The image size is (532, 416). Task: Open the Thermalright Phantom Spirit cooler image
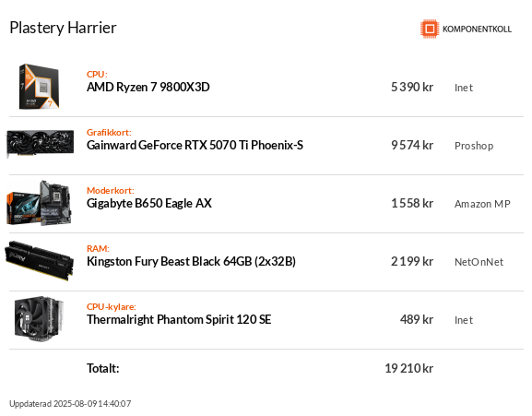[39, 319]
